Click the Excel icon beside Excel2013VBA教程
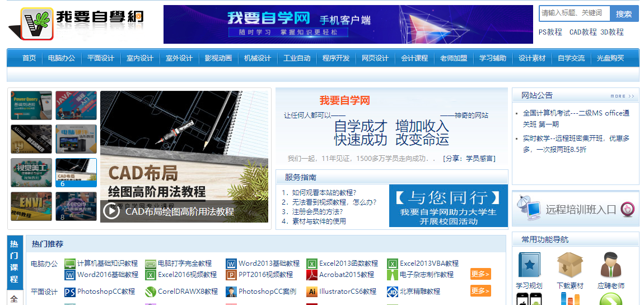The width and height of the screenshot is (644, 305). 393,264
